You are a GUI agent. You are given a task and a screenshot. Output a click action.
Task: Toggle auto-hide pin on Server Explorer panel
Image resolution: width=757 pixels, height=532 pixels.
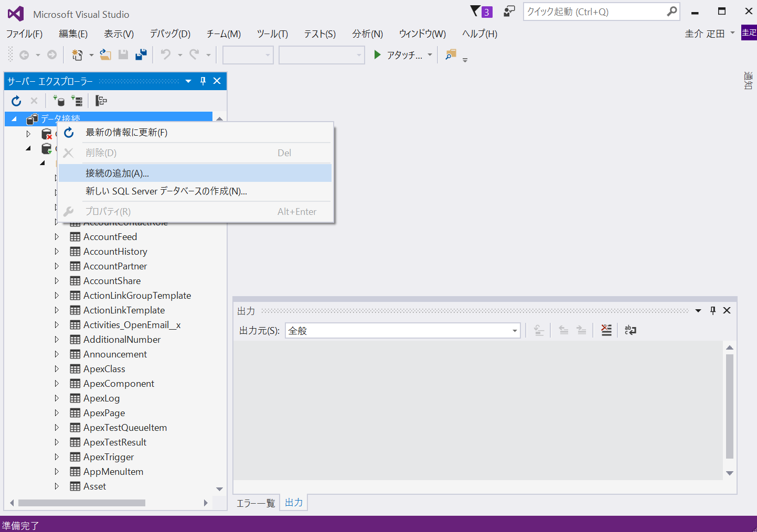pos(203,81)
